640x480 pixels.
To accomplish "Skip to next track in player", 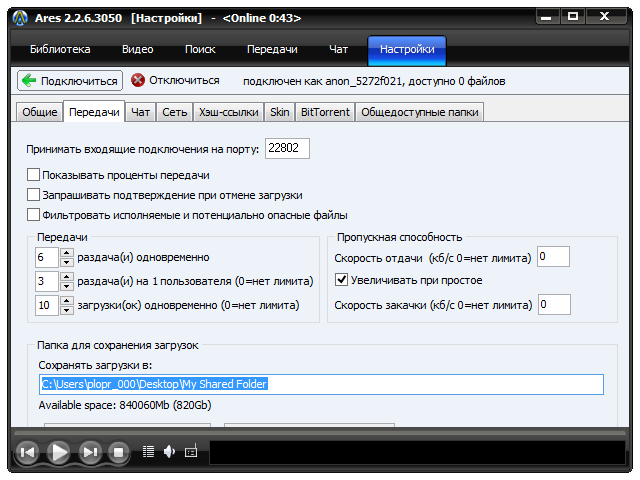I will [x=90, y=452].
